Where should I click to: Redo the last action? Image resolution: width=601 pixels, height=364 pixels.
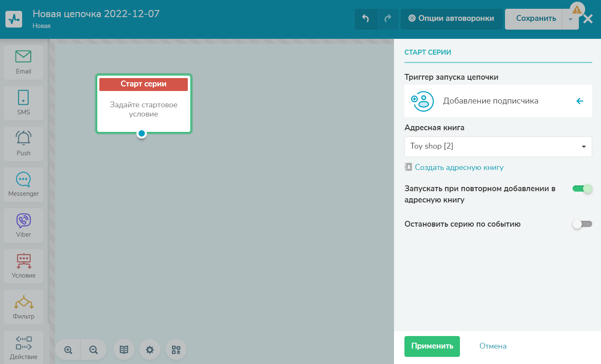[x=388, y=19]
